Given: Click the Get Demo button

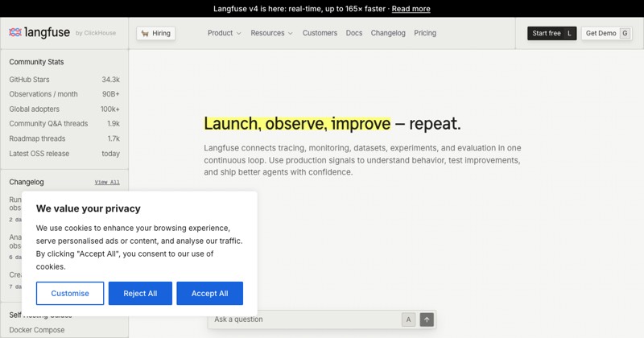Looking at the screenshot, I should [x=607, y=33].
